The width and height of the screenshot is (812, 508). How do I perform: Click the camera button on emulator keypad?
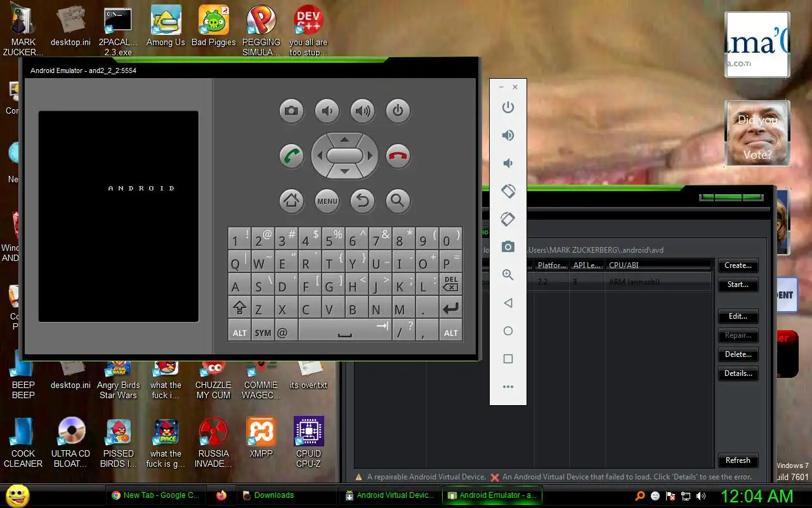click(291, 111)
